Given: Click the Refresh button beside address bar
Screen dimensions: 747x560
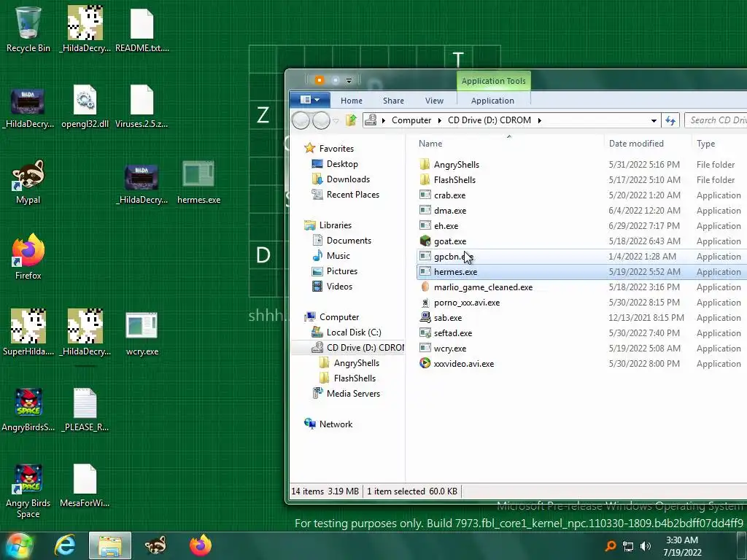Looking at the screenshot, I should [x=671, y=120].
